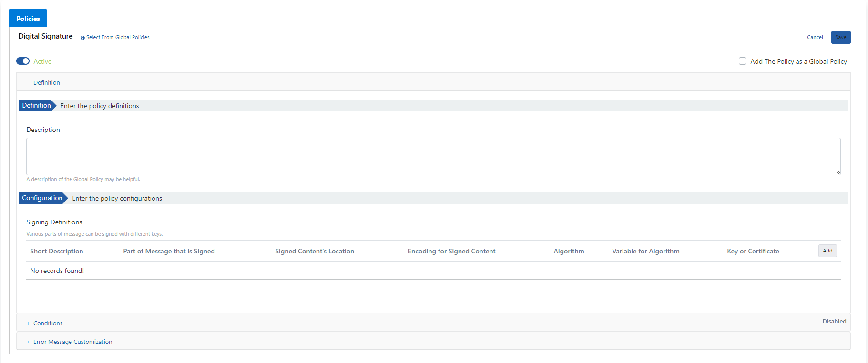Collapse the Definition section
This screenshot has width=868, height=363.
tap(46, 82)
